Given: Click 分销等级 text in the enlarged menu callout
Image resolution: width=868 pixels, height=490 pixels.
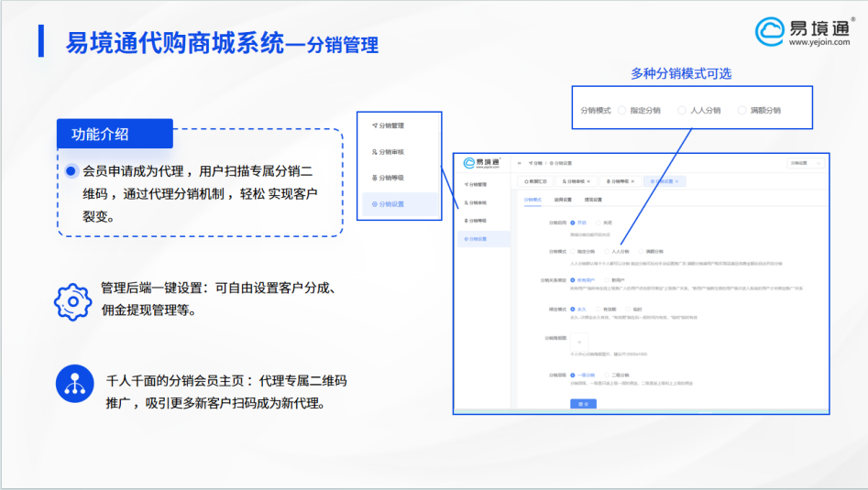Looking at the screenshot, I should (391, 178).
